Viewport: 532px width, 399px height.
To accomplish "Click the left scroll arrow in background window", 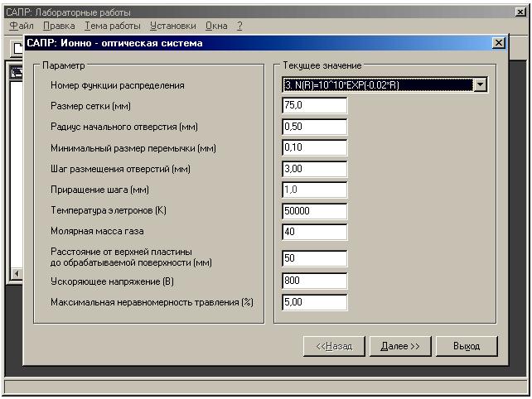I will tap(16, 273).
